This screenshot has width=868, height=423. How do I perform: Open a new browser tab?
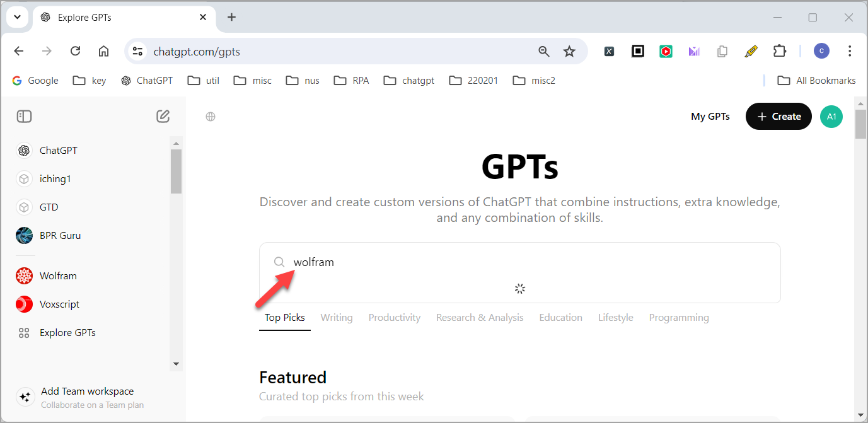pos(231,17)
